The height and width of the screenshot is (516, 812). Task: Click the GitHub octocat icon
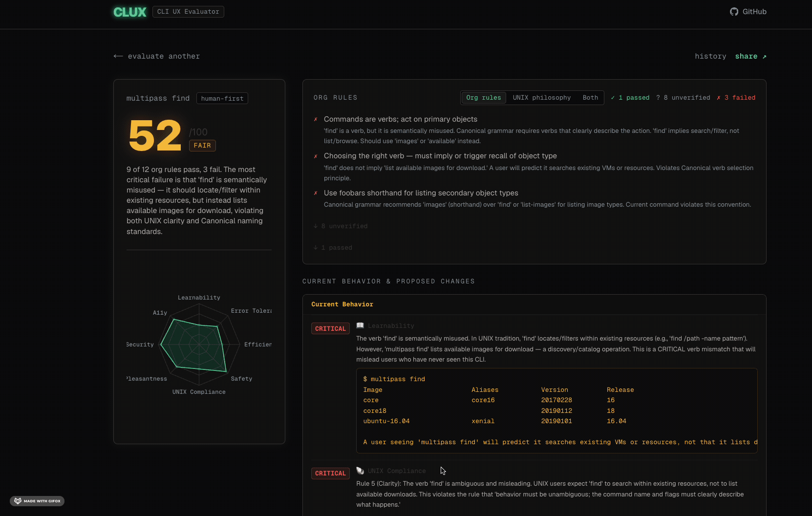point(734,12)
